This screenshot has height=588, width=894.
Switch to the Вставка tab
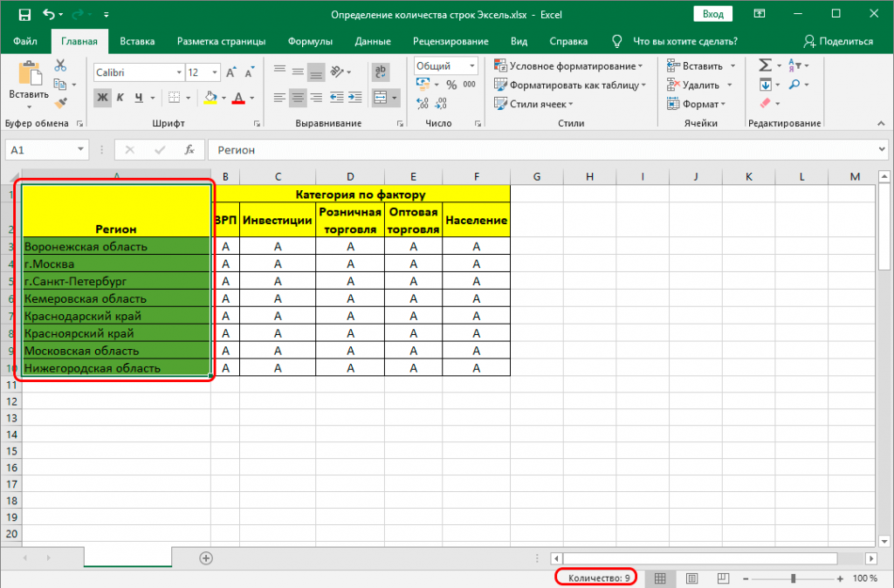[137, 41]
